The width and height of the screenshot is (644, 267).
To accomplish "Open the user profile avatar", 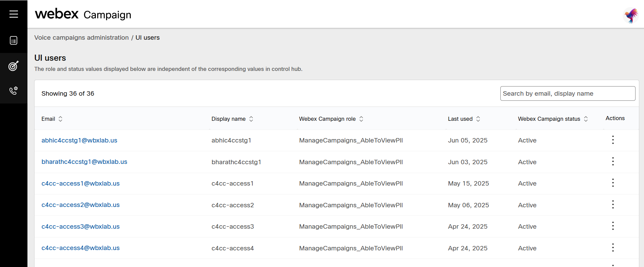I will pyautogui.click(x=631, y=15).
